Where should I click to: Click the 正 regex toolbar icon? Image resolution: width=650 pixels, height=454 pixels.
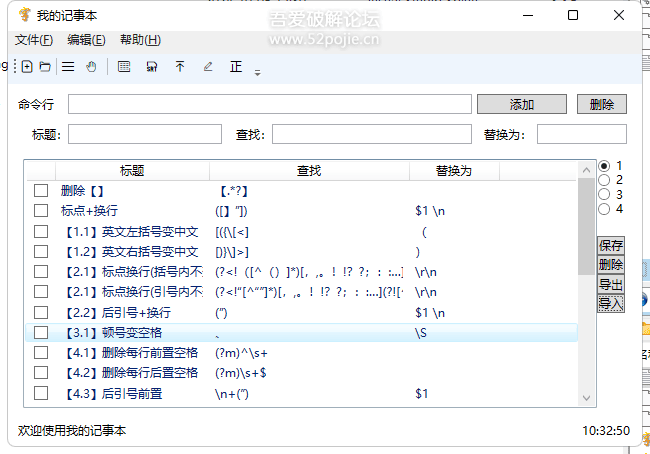[x=236, y=66]
